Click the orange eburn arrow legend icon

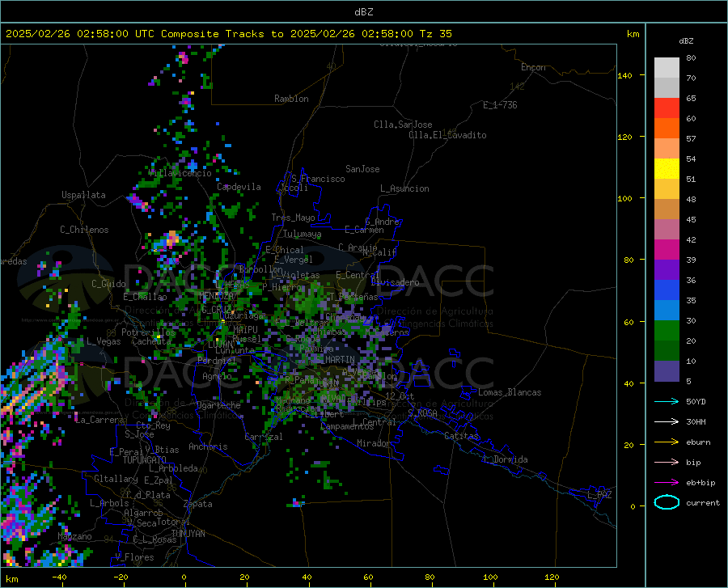(x=667, y=442)
